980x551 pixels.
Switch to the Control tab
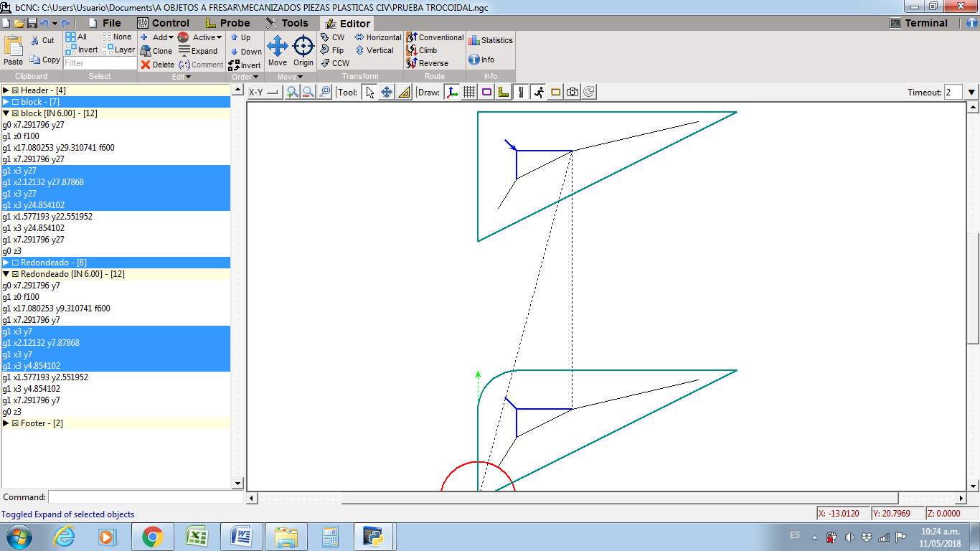[x=163, y=23]
